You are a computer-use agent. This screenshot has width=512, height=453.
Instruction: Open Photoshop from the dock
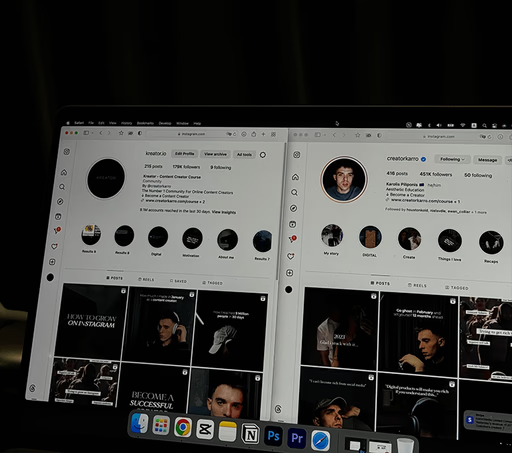273,436
